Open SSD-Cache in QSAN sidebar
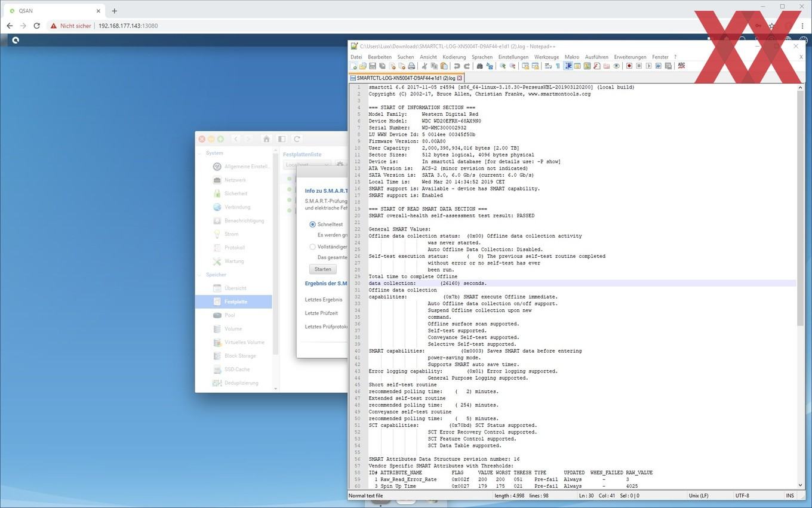The width and height of the screenshot is (812, 508). coord(237,370)
